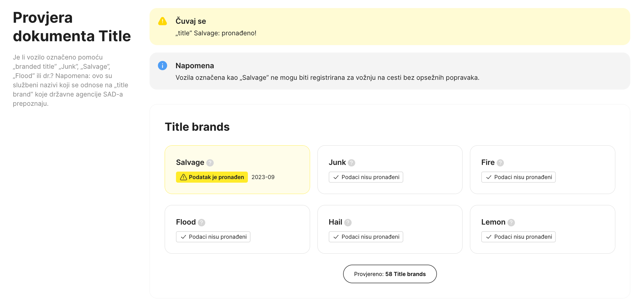644x306 pixels.
Task: Open the Lemon help tooltip icon
Action: click(511, 222)
